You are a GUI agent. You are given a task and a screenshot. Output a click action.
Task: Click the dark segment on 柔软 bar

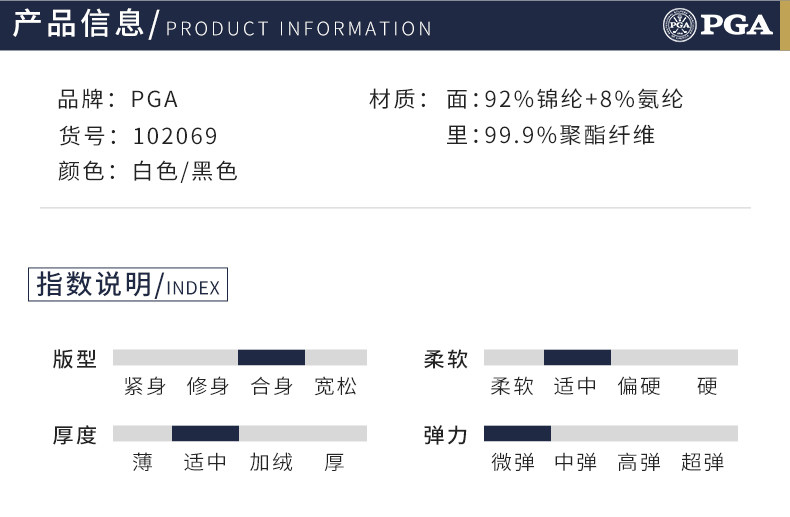[x=577, y=357]
